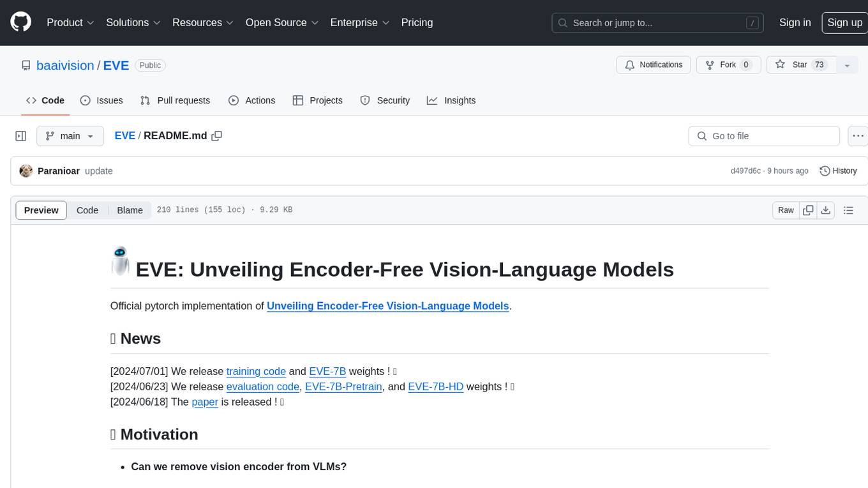Open the Raw file view
This screenshot has height=488, width=868.
point(786,210)
